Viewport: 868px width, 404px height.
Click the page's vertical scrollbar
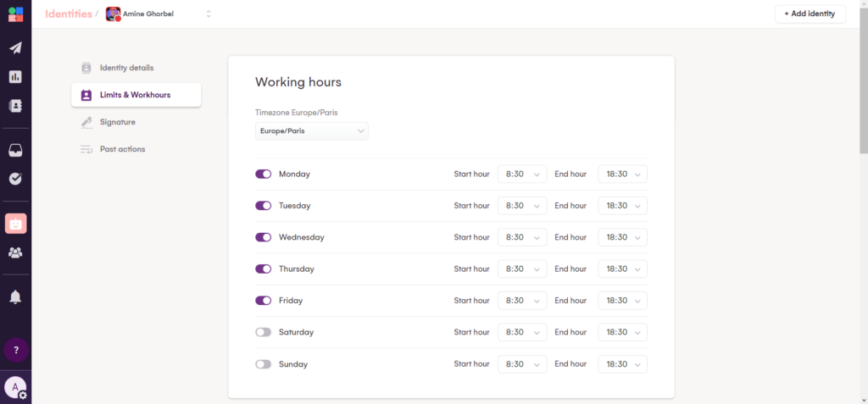click(x=863, y=85)
